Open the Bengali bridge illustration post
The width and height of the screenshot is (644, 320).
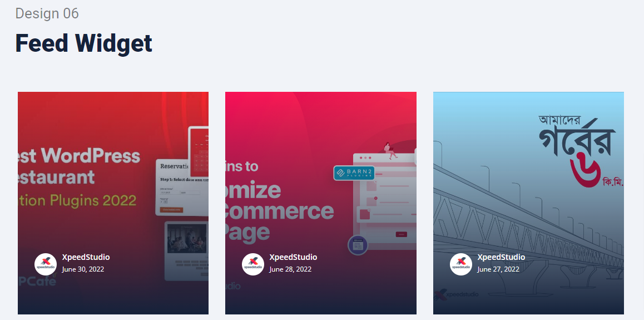coord(528,203)
